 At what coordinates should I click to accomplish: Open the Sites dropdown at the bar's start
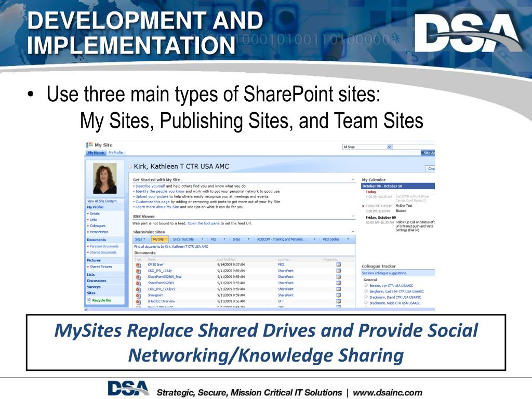(140, 240)
